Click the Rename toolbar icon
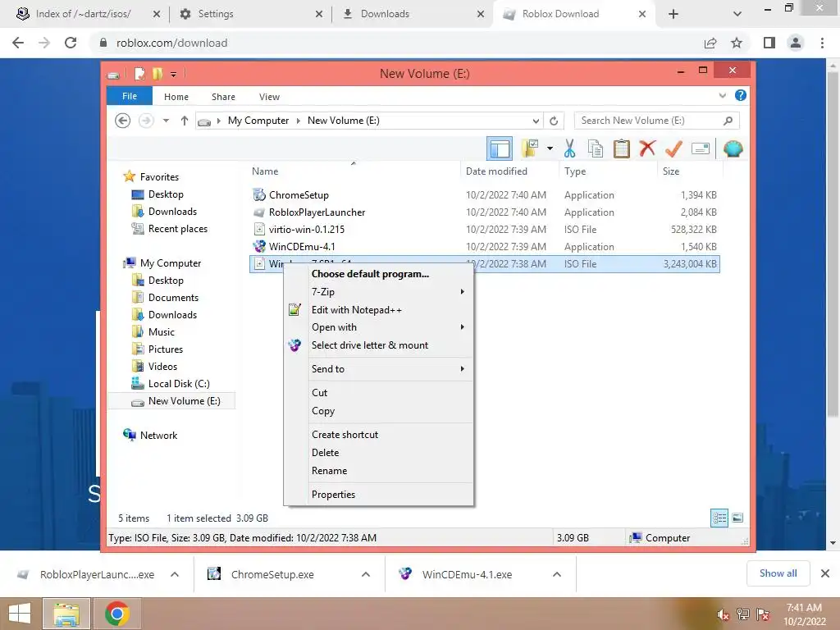 (x=701, y=148)
